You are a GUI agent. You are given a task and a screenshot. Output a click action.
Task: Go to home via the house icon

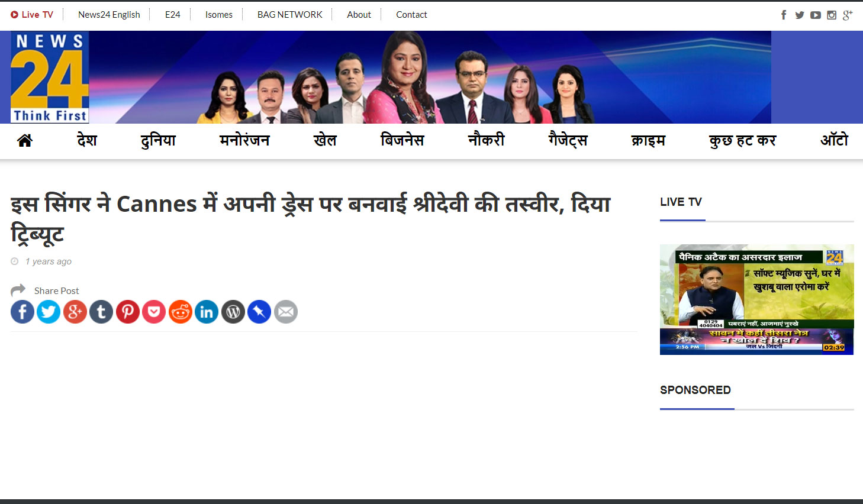25,140
